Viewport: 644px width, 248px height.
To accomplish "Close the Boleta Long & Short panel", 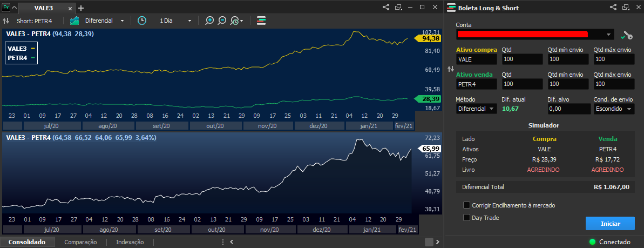I will (638, 7).
